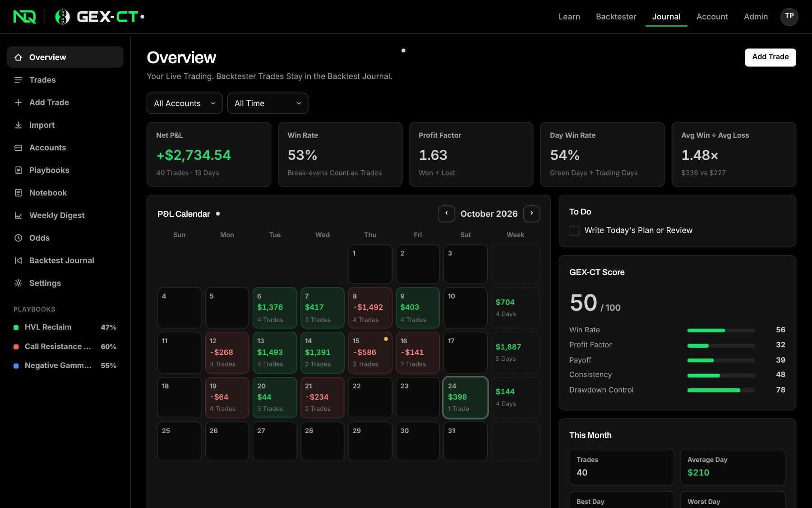
Task: Click the week total $1,887
Action: [x=508, y=347]
